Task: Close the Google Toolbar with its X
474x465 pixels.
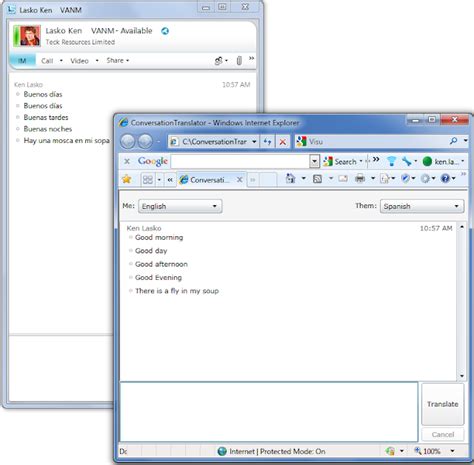Action: (127, 161)
